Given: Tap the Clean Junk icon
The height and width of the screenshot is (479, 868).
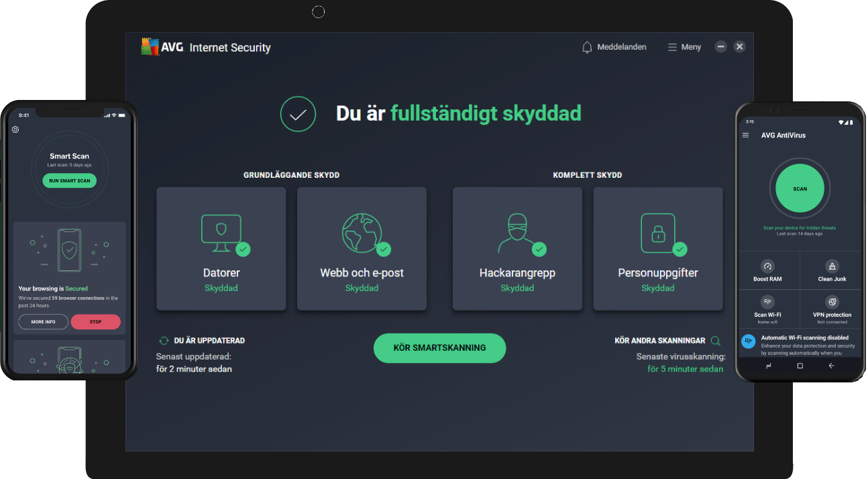Looking at the screenshot, I should 832,266.
